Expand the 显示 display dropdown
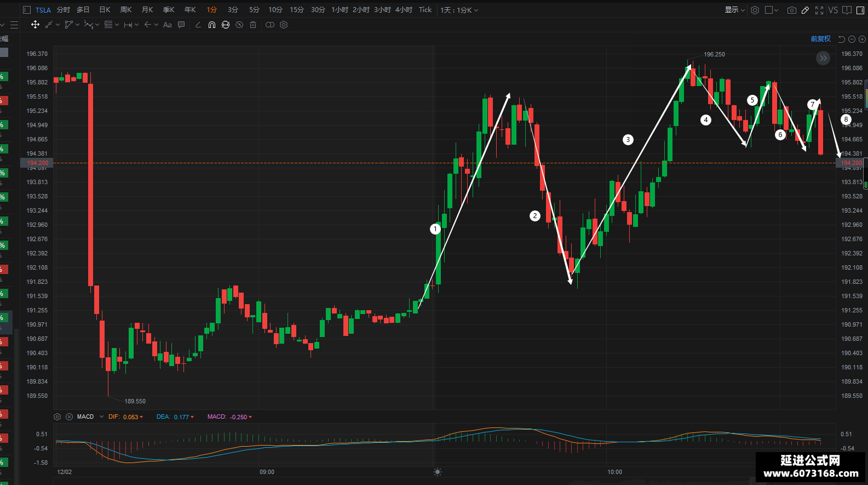Viewport: 868px width, 485px height. pyautogui.click(x=735, y=10)
